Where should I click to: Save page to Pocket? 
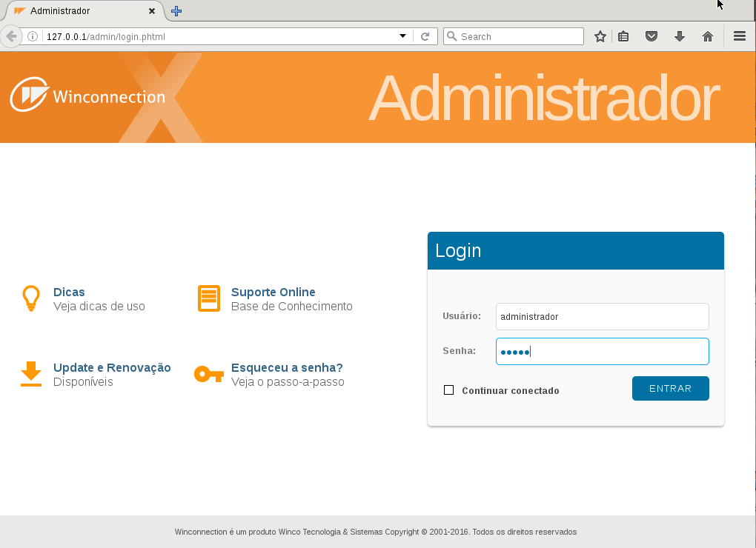[651, 36]
